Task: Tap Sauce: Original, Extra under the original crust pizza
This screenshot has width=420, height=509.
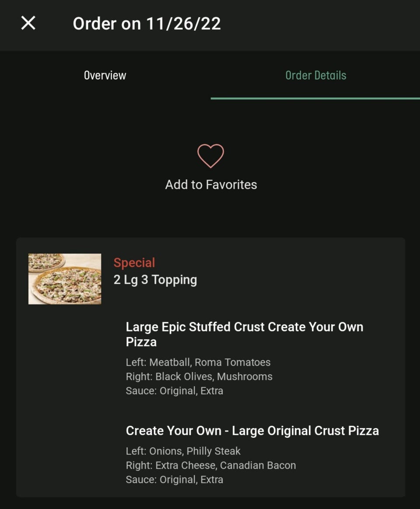Action: click(x=174, y=479)
